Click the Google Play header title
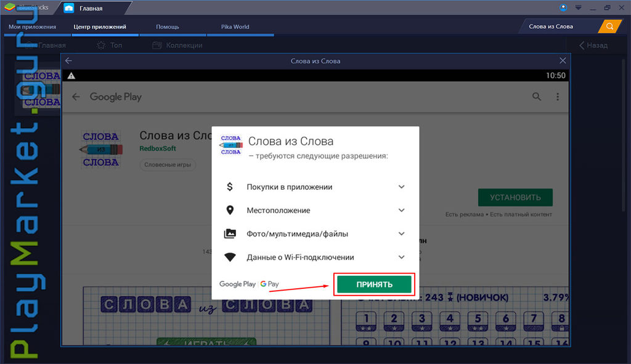Viewport: 631px width, 364px height. (115, 97)
